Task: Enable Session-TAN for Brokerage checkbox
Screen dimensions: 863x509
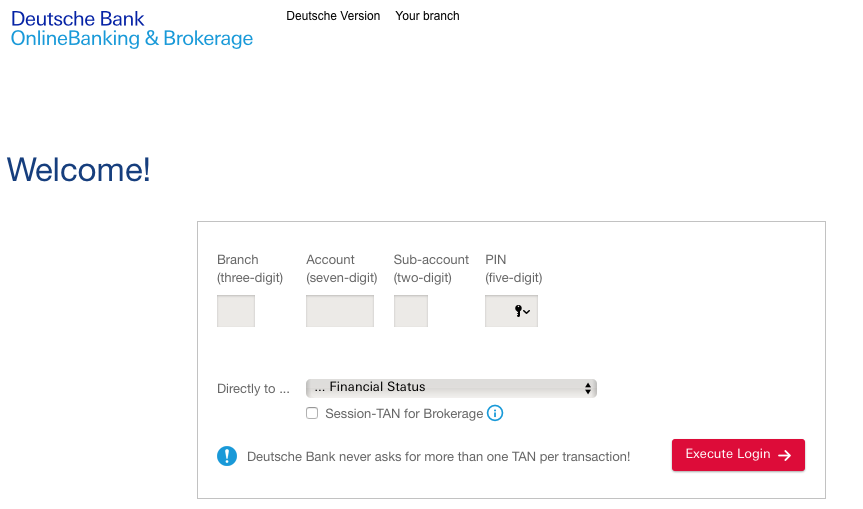Action: (312, 413)
